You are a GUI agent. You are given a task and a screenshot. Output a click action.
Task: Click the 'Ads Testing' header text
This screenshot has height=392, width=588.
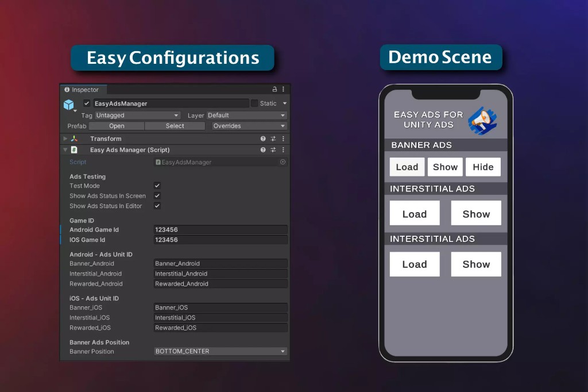(x=87, y=176)
